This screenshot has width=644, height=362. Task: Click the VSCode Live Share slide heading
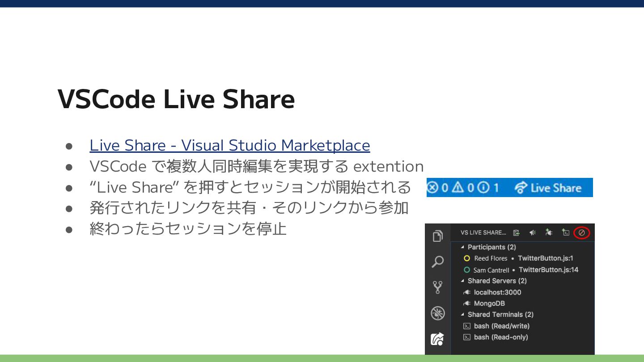point(176,99)
